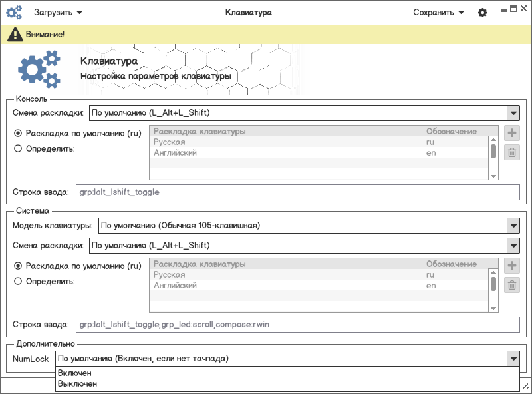Viewport: 532px width, 394px height.
Task: Select Раскладка по умолчанию (ru) in Система
Action: pos(78,266)
